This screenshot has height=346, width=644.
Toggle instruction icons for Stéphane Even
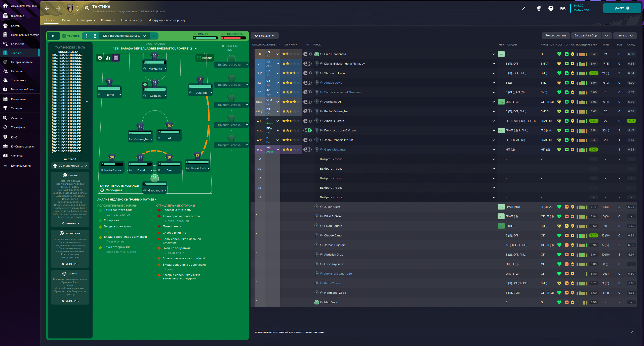coord(307,73)
